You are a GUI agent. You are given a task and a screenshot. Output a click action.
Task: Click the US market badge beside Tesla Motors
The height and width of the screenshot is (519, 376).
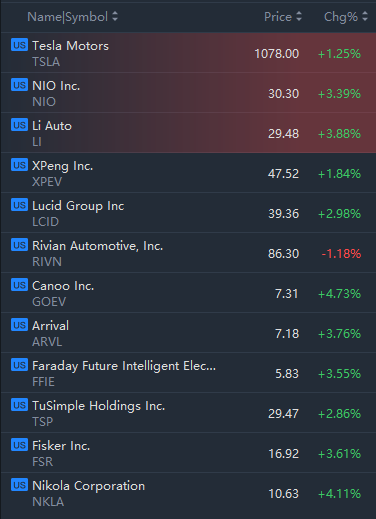click(x=19, y=45)
